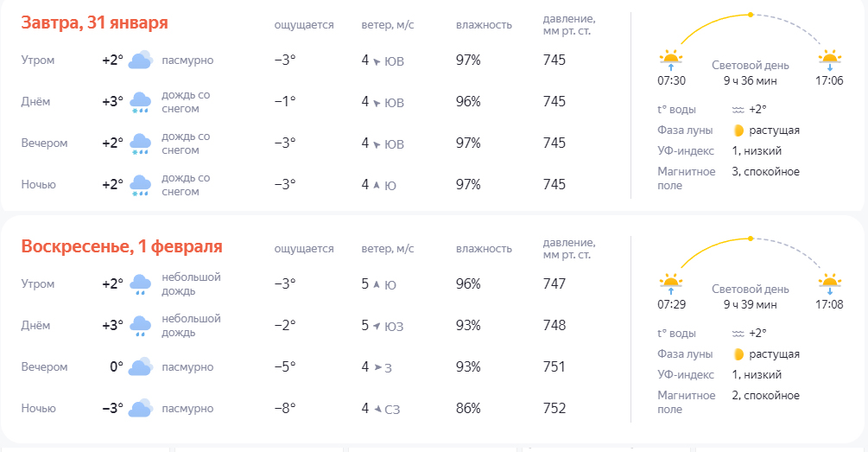Click the moon phase icon in 31 января card
The width and height of the screenshot is (868, 452).
coord(738,131)
